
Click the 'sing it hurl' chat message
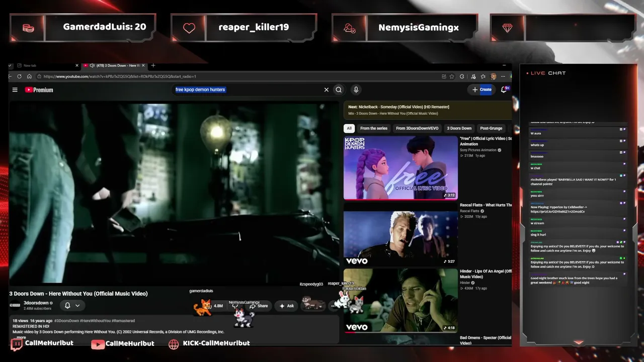pyautogui.click(x=538, y=235)
